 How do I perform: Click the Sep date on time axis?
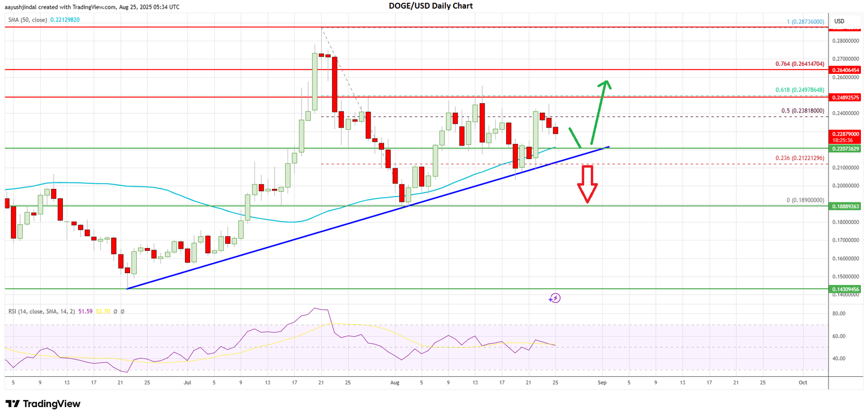coord(602,383)
